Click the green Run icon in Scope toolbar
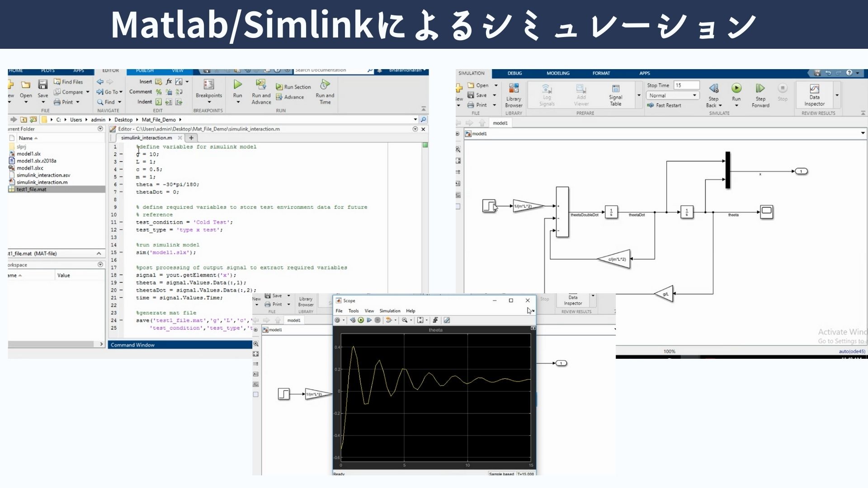868x488 pixels. pos(361,320)
